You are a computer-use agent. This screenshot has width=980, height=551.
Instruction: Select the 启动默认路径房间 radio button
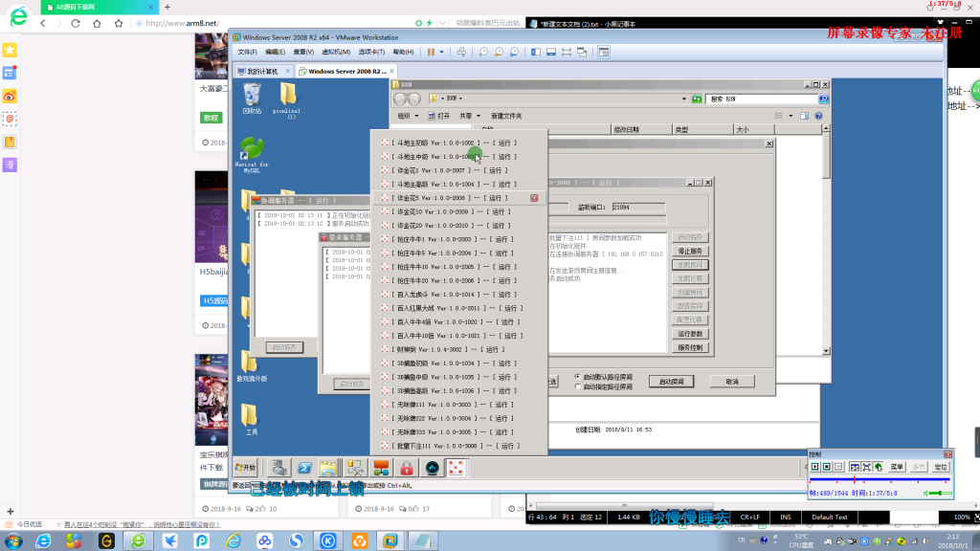pos(577,377)
